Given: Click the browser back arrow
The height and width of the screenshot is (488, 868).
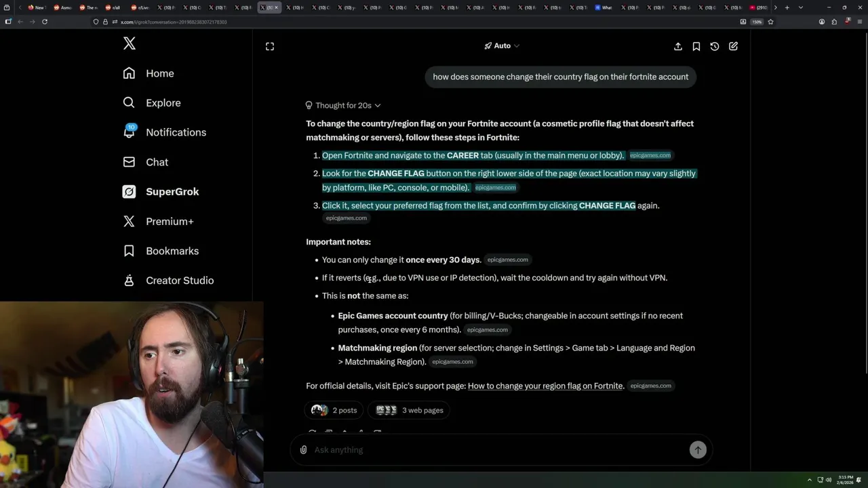Looking at the screenshot, I should click(x=20, y=22).
